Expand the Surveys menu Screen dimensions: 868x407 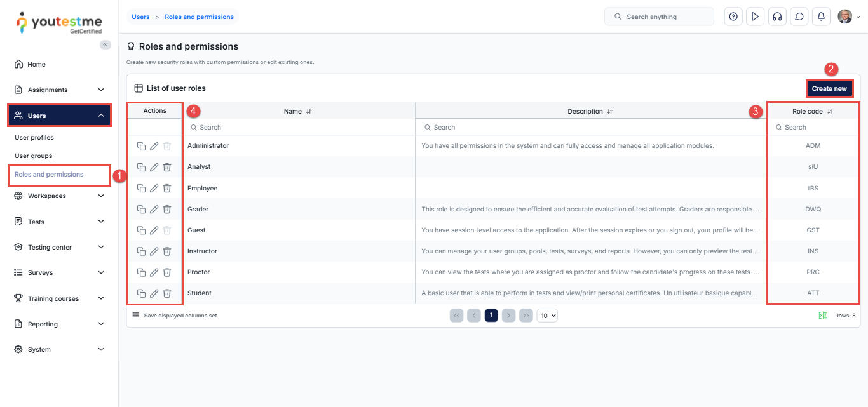tap(59, 272)
